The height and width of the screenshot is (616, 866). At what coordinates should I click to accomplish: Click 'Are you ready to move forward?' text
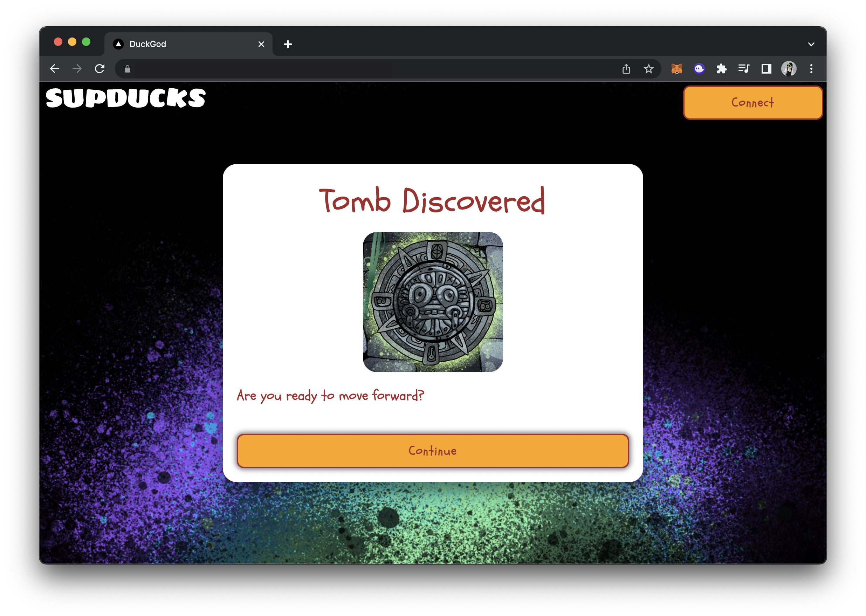coord(330,396)
